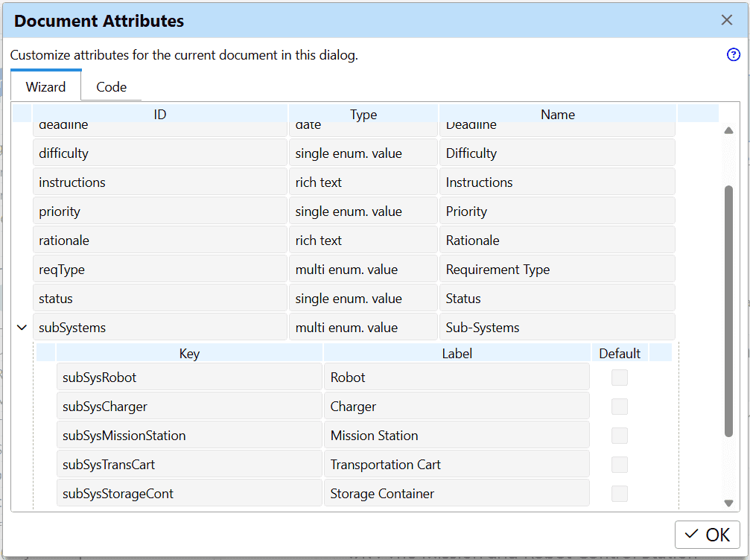Viewport: 750px width, 560px height.
Task: Select the reqType attribute row
Action: (159, 269)
